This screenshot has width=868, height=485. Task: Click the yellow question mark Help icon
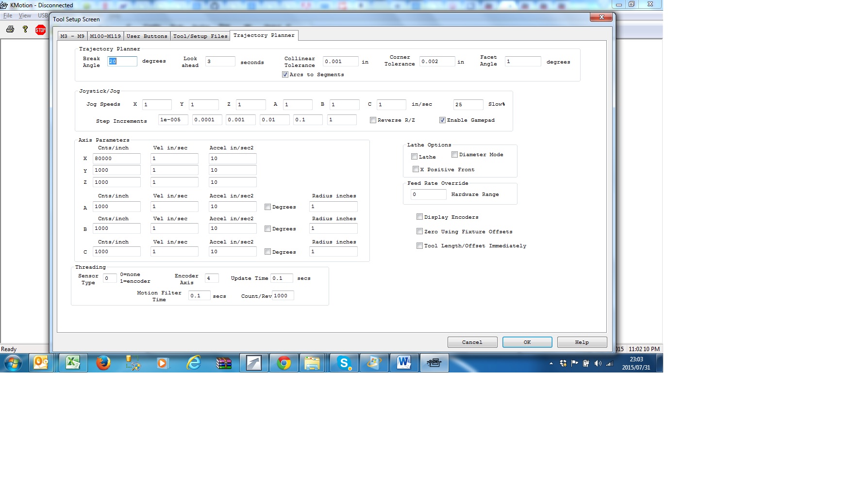(25, 30)
